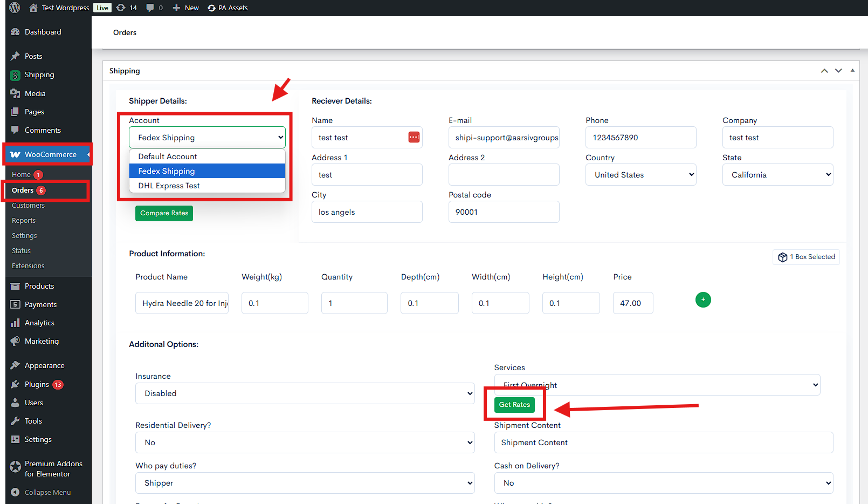Open Marketing in the sidebar
868x504 pixels.
[42, 341]
